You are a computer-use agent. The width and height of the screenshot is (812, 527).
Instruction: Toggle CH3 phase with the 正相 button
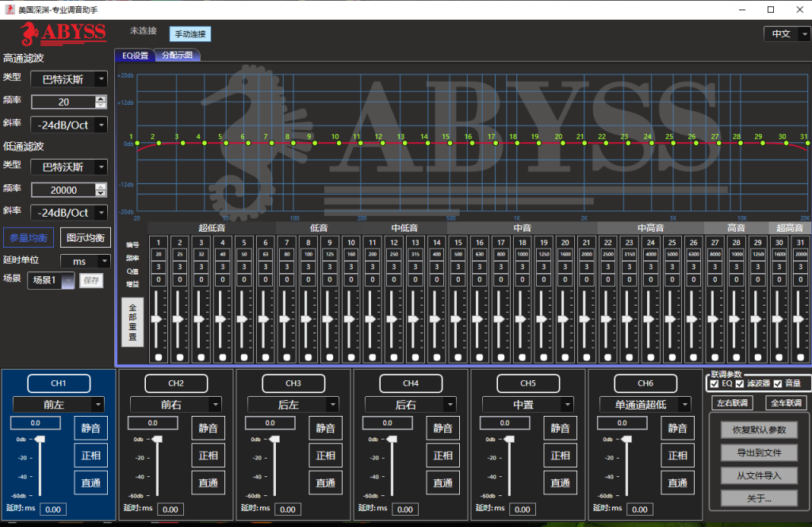tap(325, 456)
